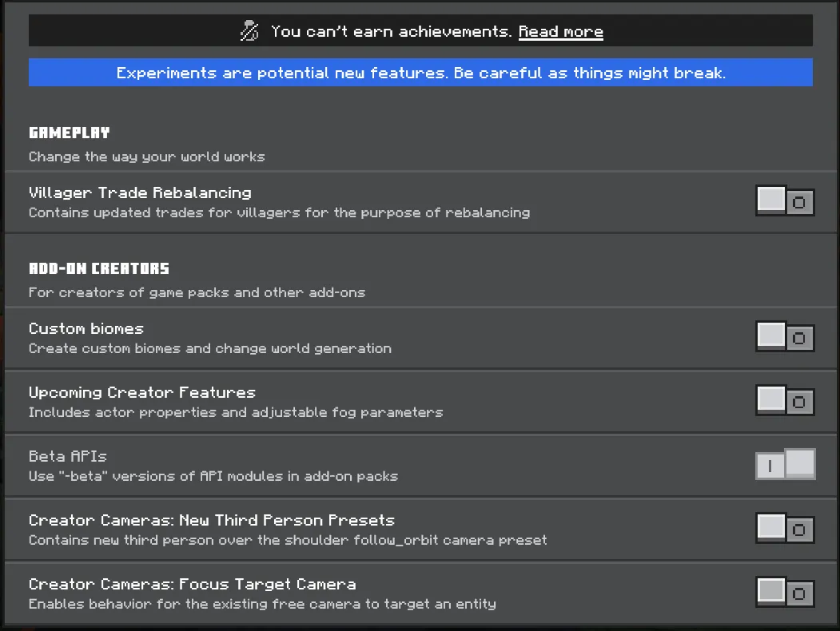Click 'Contains new third person over the shoulder' description
840x631 pixels.
pos(288,540)
